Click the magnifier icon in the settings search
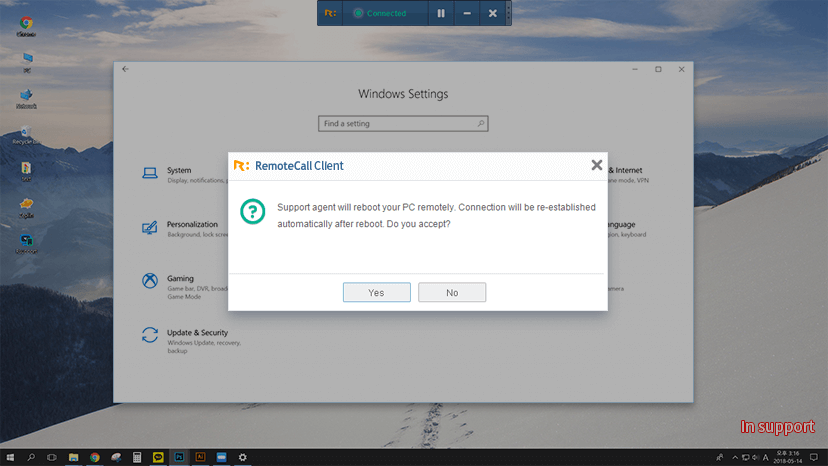The width and height of the screenshot is (828, 466). point(481,124)
